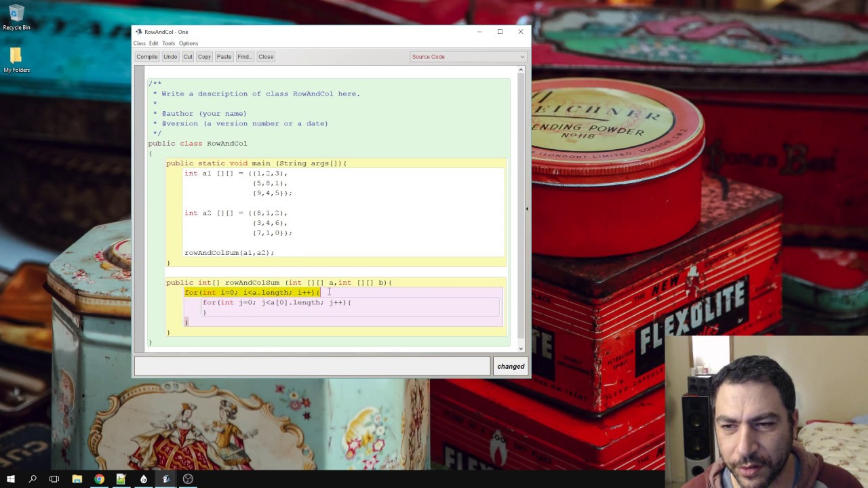Click the inner for loop with j
Image resolution: width=868 pixels, height=488 pixels.
tap(277, 303)
